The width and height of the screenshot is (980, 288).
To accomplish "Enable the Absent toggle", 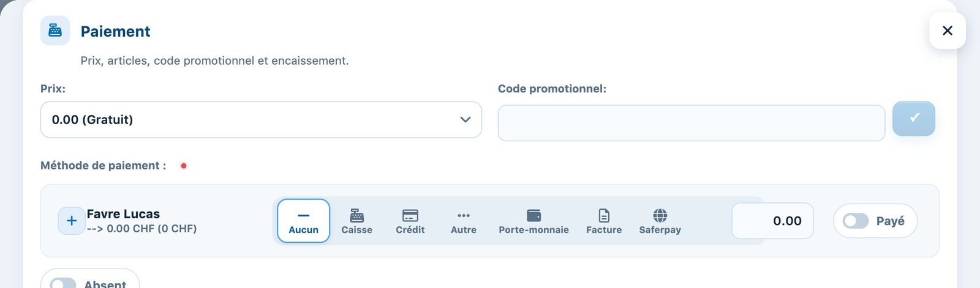I will [62, 283].
